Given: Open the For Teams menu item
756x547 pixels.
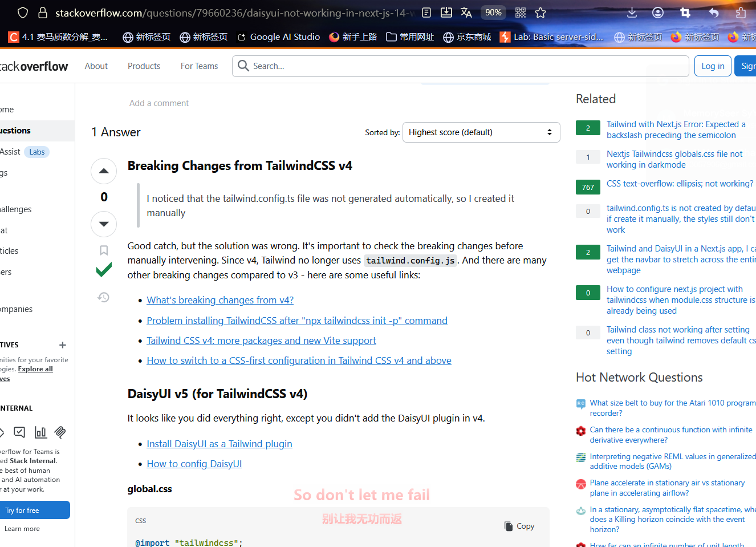Looking at the screenshot, I should point(199,66).
